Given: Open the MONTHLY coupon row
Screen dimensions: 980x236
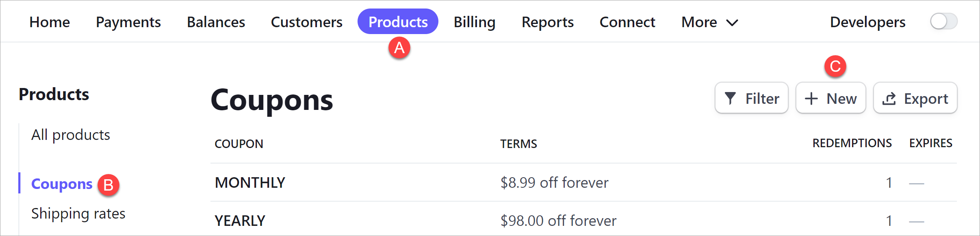Looking at the screenshot, I should [249, 182].
